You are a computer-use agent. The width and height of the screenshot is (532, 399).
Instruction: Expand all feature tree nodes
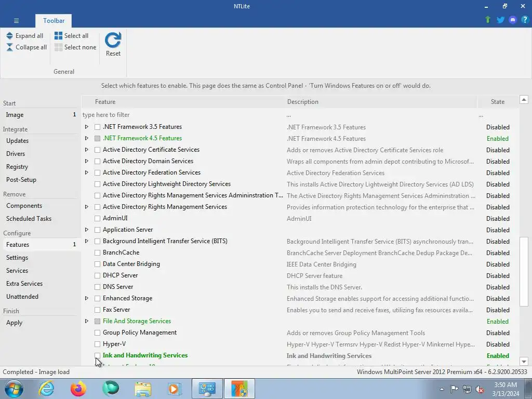pos(25,36)
